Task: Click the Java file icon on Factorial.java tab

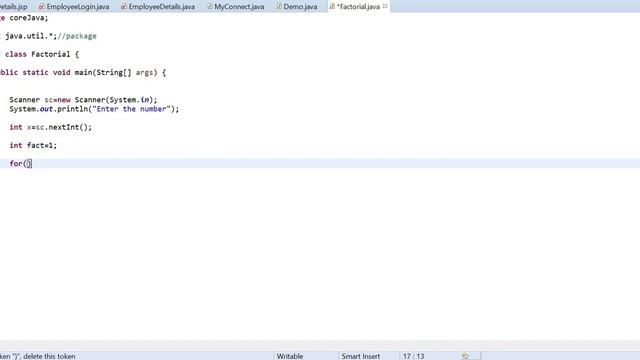Action: (332, 7)
